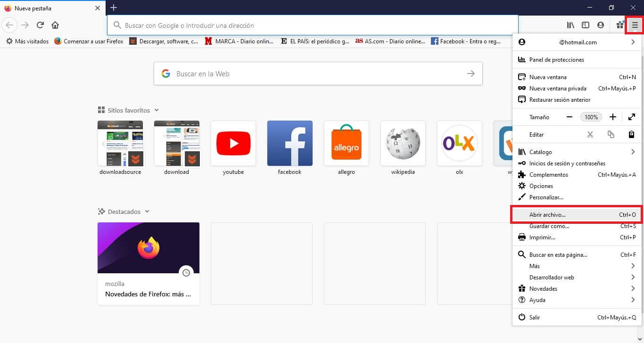This screenshot has height=343, width=644.
Task: Enter full screen mode icon
Action: click(632, 117)
